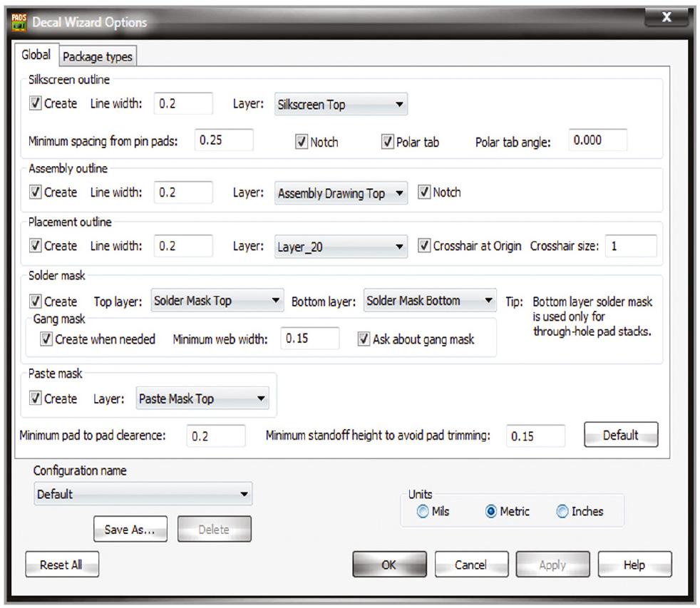
Task: Click the Save As... button
Action: (130, 530)
